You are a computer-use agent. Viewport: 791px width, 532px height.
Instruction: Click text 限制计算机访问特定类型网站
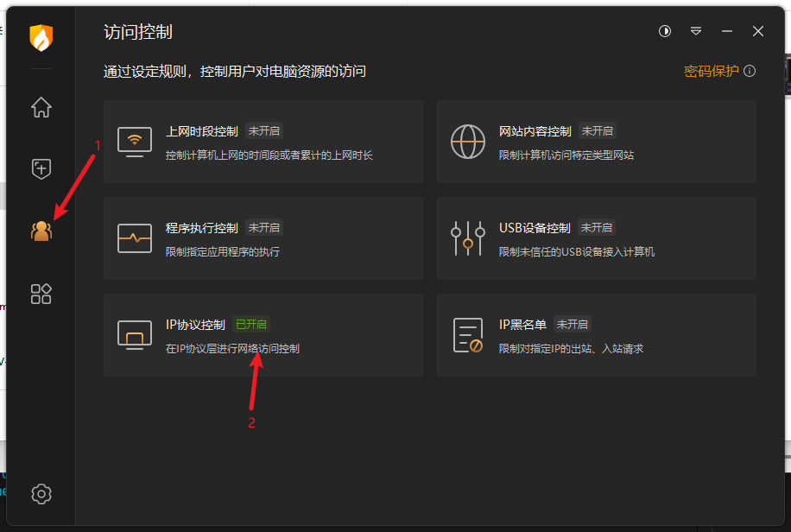pos(566,155)
